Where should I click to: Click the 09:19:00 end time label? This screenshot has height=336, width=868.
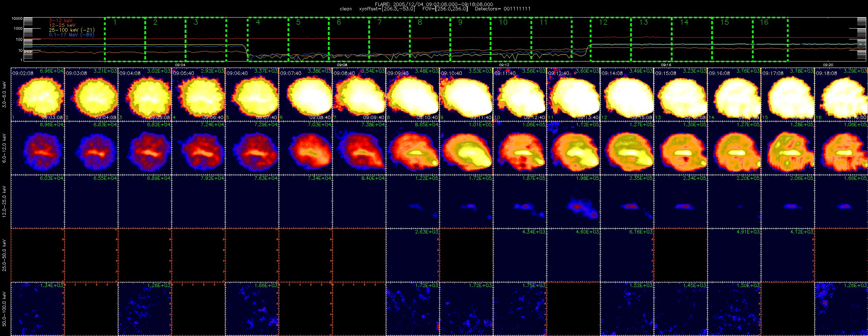[x=856, y=118]
